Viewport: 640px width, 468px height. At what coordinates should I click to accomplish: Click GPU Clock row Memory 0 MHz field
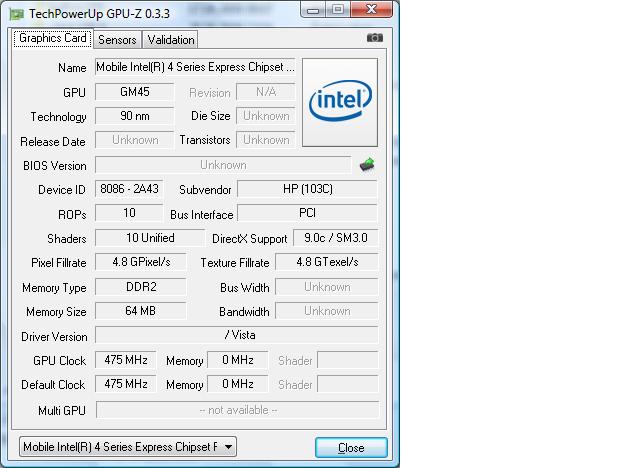pos(238,360)
